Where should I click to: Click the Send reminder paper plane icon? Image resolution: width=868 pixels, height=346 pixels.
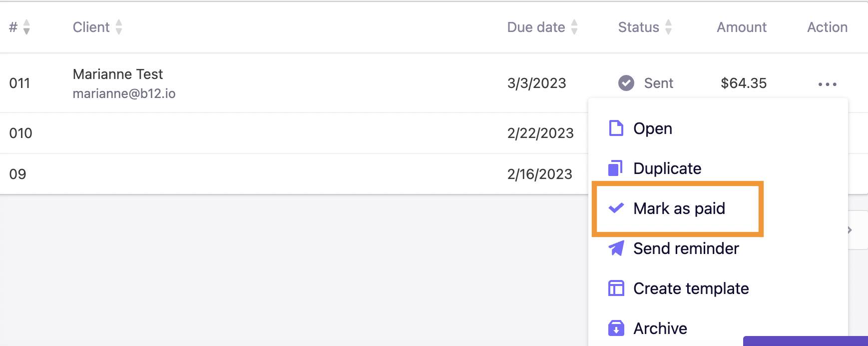(616, 248)
